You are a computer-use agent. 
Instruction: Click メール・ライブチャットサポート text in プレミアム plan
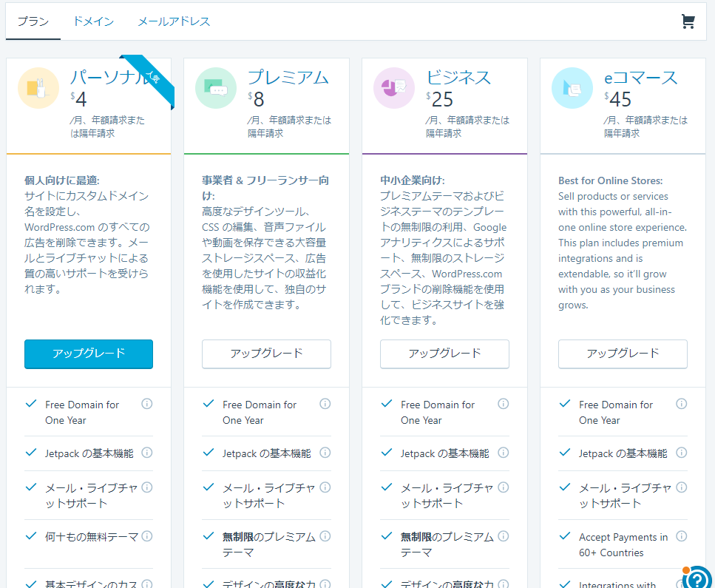pos(268,496)
